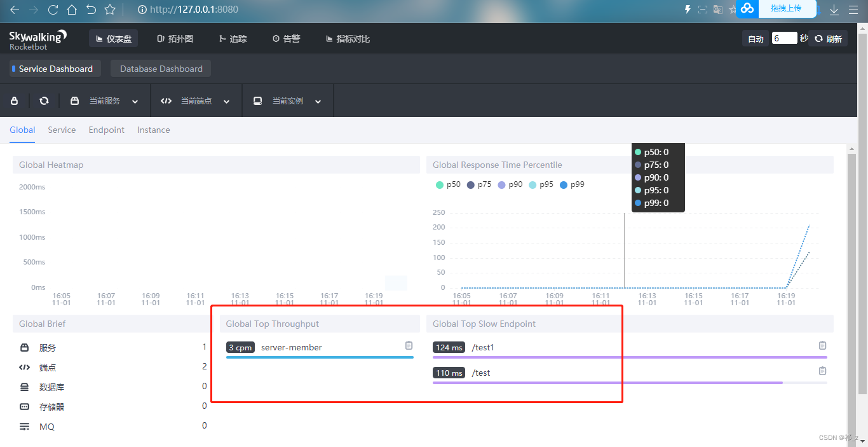868x447 pixels.
Task: Copy /test endpoint via clipboard icon
Action: point(822,371)
